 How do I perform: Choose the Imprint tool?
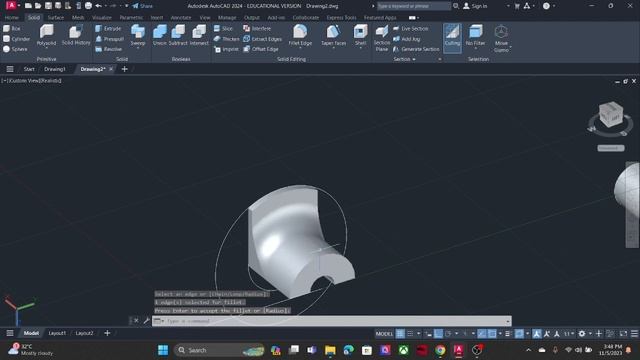226,49
